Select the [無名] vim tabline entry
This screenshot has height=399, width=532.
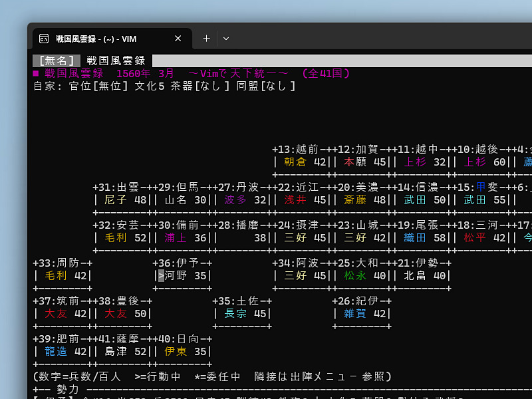pos(57,61)
